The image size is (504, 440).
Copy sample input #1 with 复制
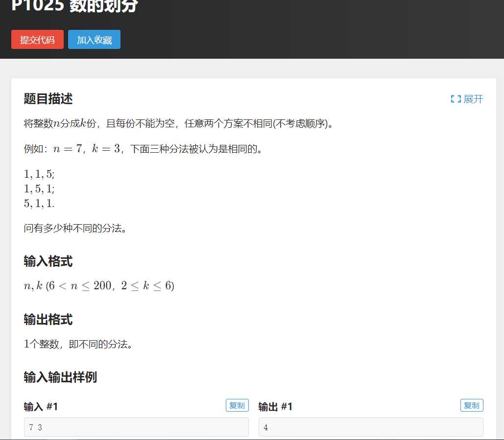coord(237,405)
